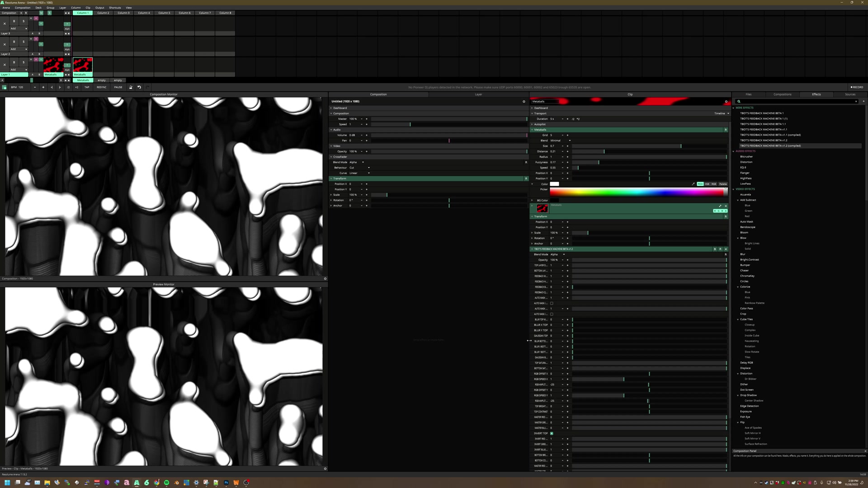Screen dimensions: 868x488
Task: Select Bendoscope in video effects list
Action: coord(747,227)
